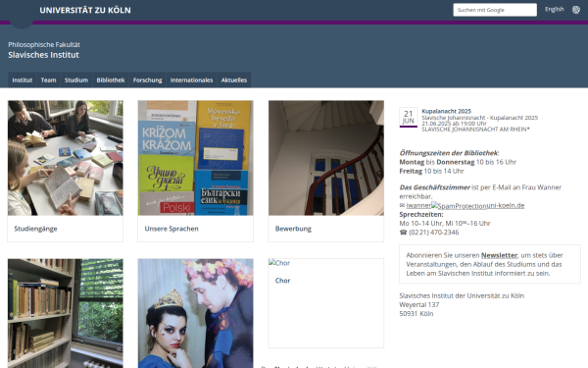Click the globe language icon
The width and height of the screenshot is (588, 368).
point(576,10)
